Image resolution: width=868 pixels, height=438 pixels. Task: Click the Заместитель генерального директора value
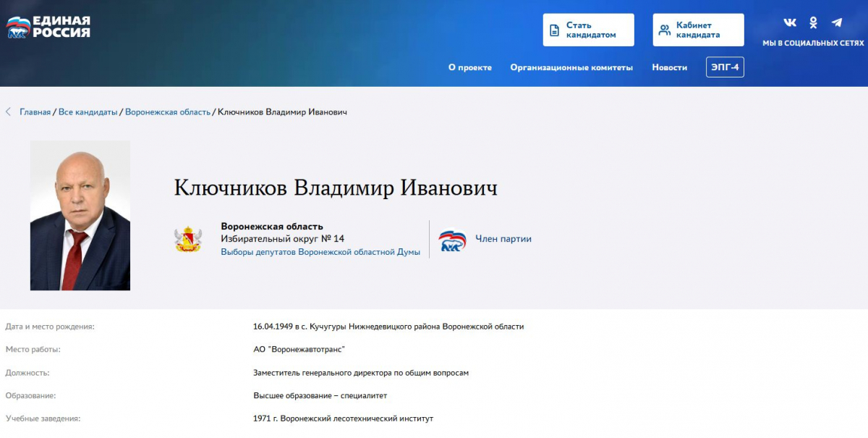(x=361, y=373)
